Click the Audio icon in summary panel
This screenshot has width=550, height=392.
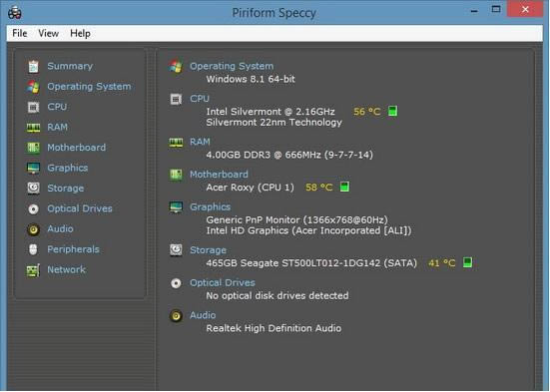(176, 315)
